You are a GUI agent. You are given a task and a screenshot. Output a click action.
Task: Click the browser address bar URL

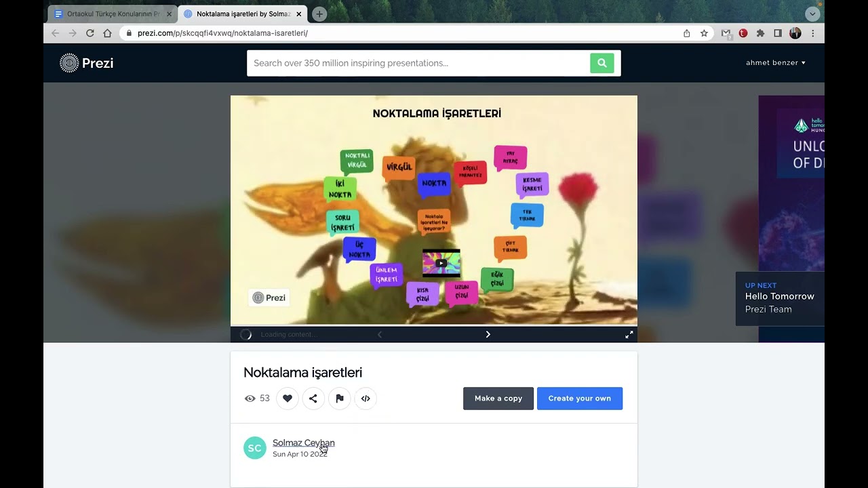[222, 33]
